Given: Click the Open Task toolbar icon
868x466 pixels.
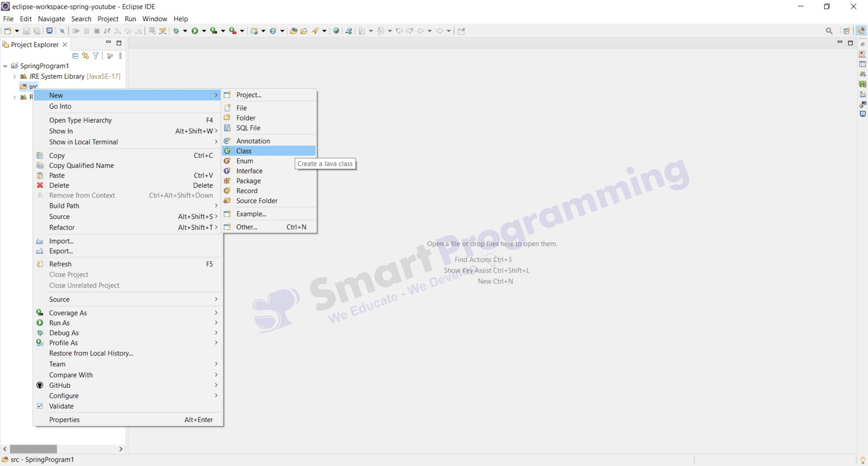Looking at the screenshot, I should 304,31.
